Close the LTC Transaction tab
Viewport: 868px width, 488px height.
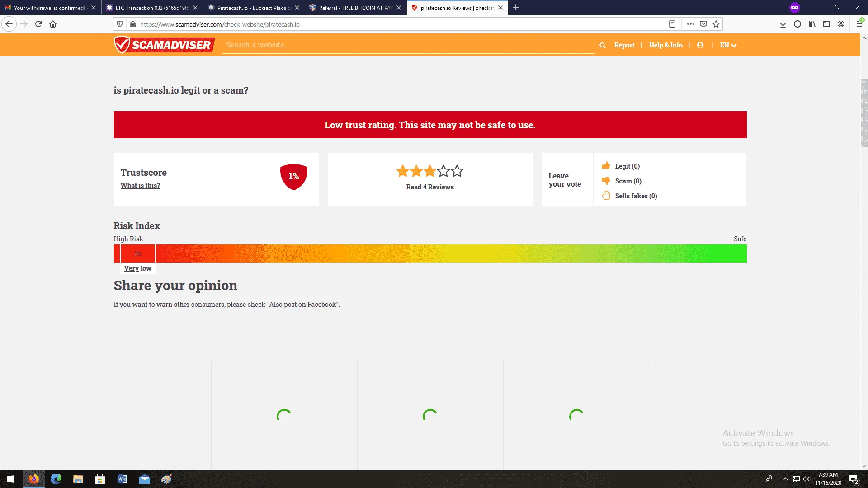click(195, 8)
